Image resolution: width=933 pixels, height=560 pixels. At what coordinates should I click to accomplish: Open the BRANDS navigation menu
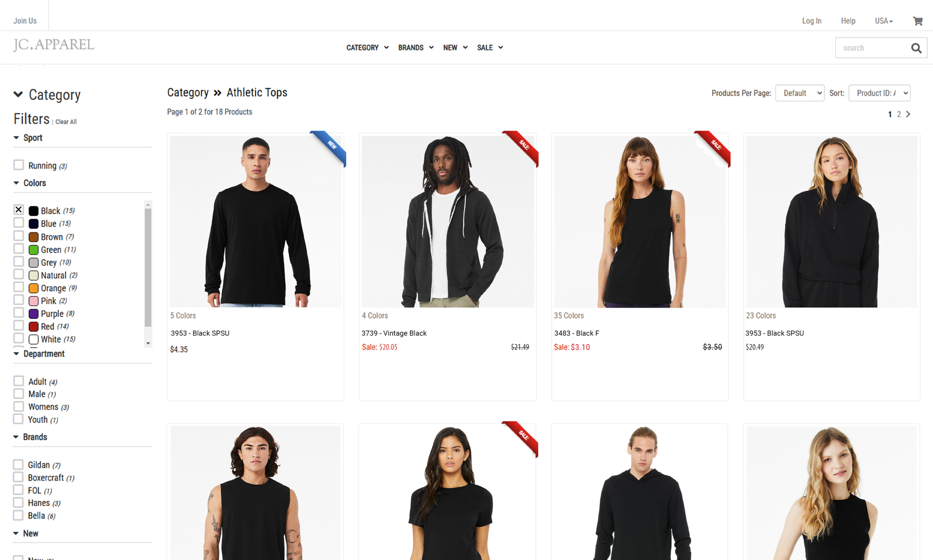[415, 47]
